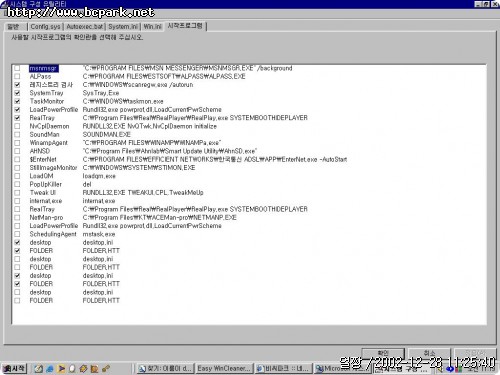Switch to the 찾기 search window on the taskbar
Screen dimensions: 500x375
coord(165,368)
